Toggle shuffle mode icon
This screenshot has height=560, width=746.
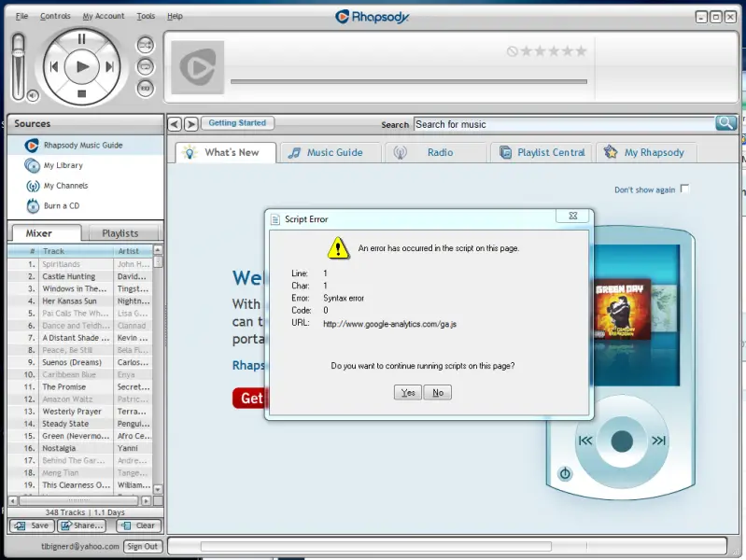coord(145,45)
